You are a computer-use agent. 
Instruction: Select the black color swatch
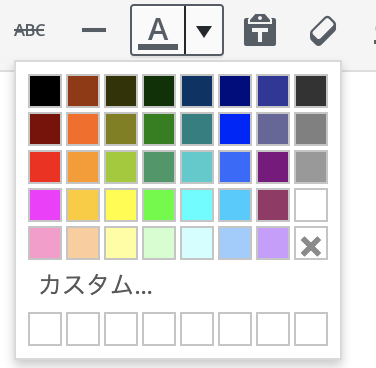(x=45, y=91)
